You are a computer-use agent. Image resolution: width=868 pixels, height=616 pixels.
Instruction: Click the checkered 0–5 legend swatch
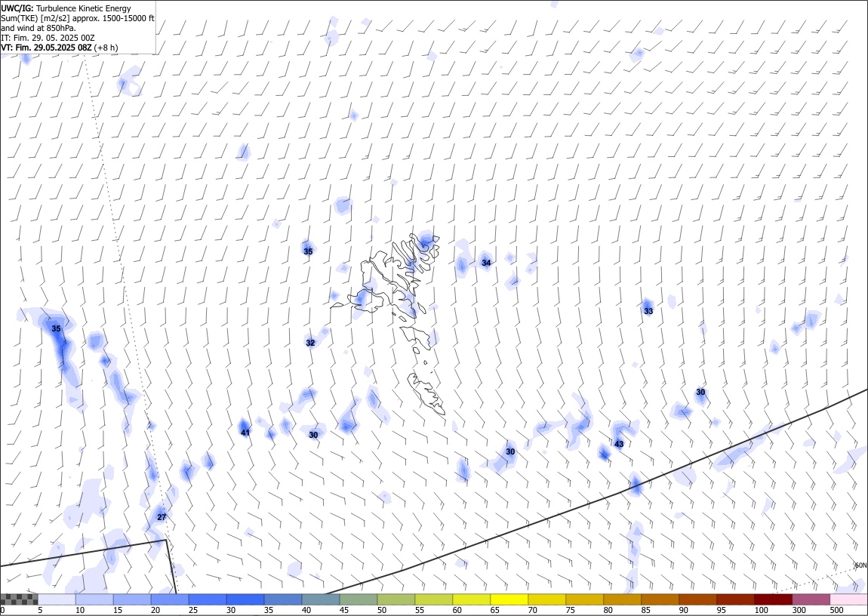click(x=20, y=599)
